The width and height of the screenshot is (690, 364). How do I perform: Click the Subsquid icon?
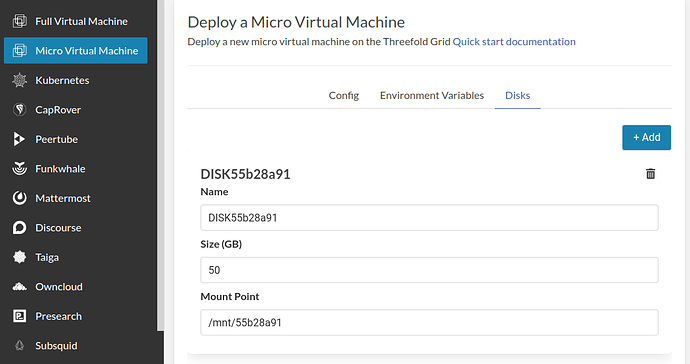click(x=19, y=346)
